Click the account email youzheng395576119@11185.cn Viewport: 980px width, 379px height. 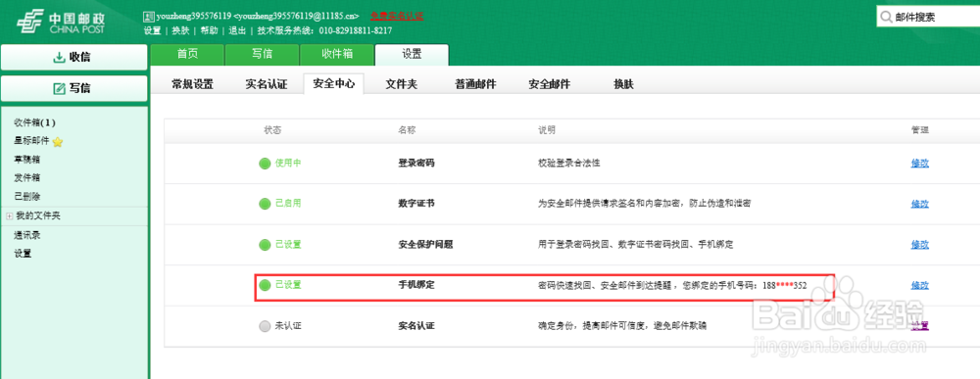click(x=296, y=17)
